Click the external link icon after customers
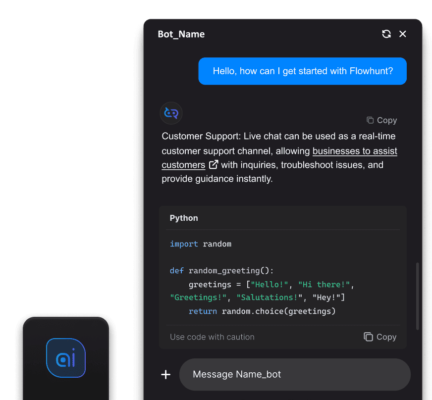The height and width of the screenshot is (400, 432). click(x=213, y=165)
